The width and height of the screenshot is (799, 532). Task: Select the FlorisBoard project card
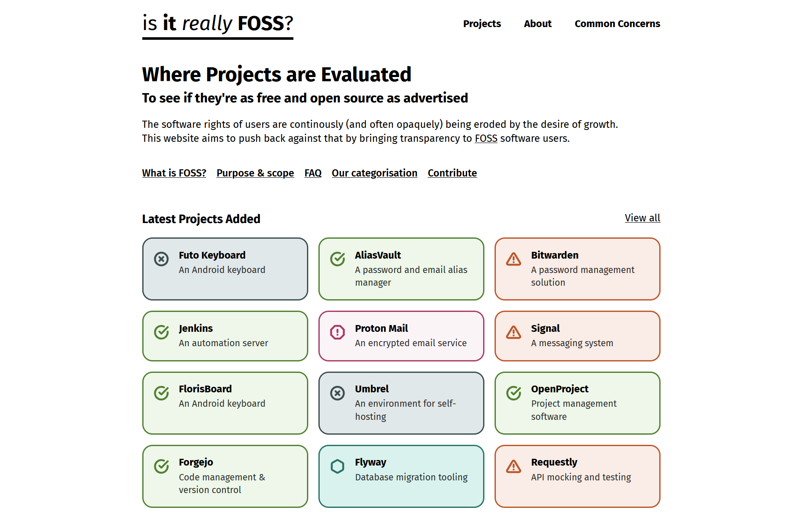(x=225, y=403)
